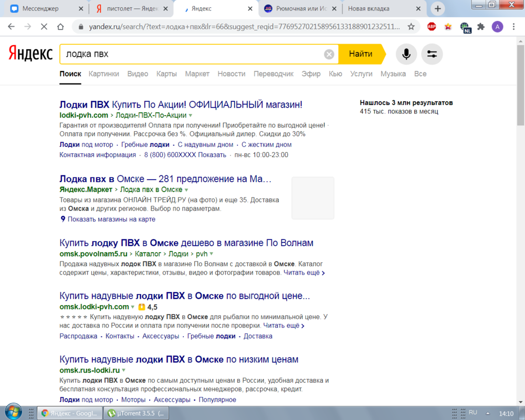Image resolution: width=525 pixels, height=420 pixels.
Task: Click the С надувным дном sitelink
Action: coord(205,145)
